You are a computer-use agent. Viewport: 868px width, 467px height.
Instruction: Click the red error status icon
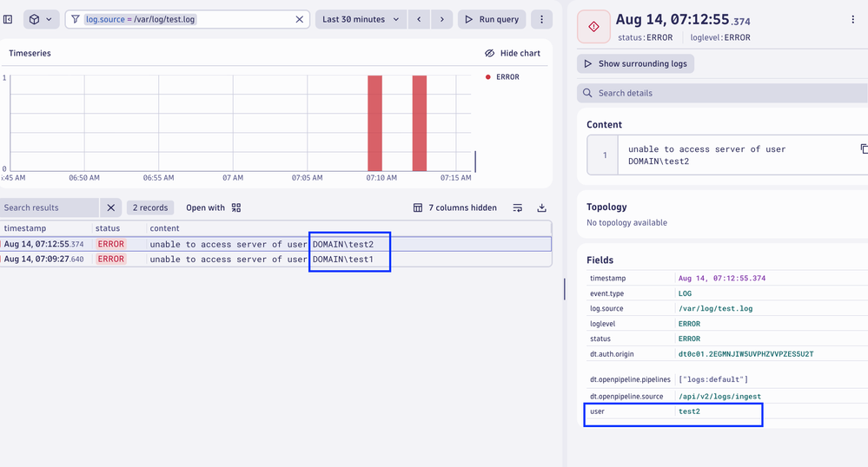593,26
